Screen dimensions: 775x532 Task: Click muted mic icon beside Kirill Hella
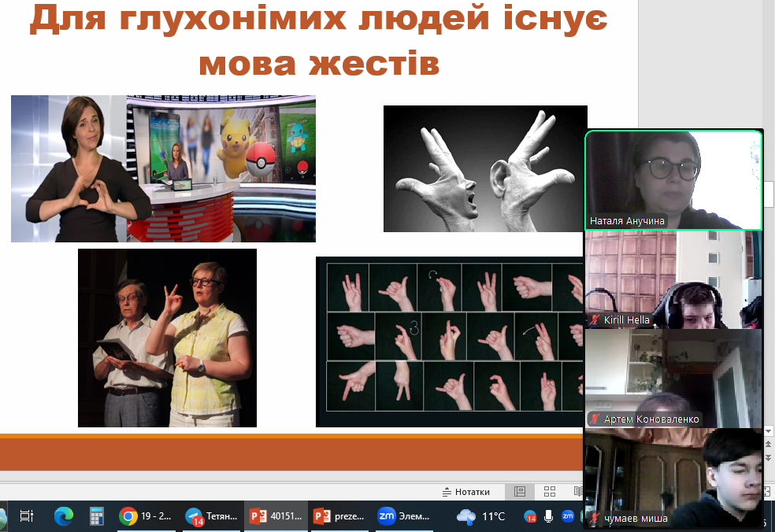pyautogui.click(x=595, y=320)
